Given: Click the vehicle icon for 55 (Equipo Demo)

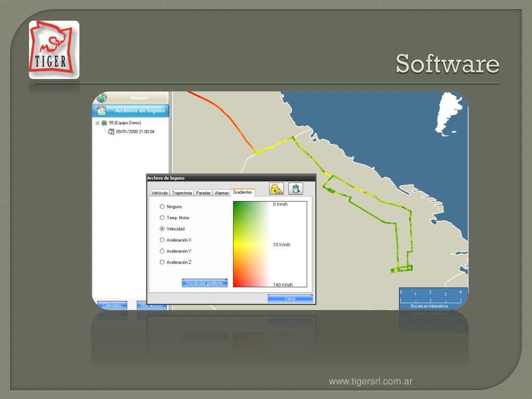Looking at the screenshot, I should click(104, 123).
